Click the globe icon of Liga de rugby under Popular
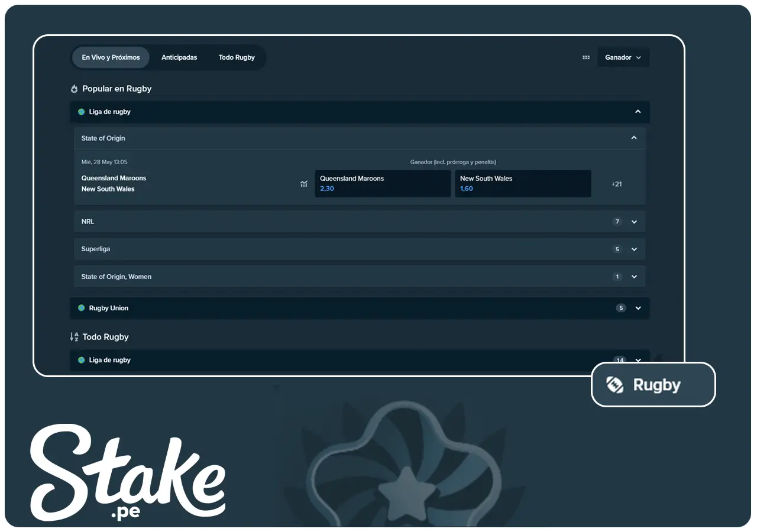 [82, 112]
